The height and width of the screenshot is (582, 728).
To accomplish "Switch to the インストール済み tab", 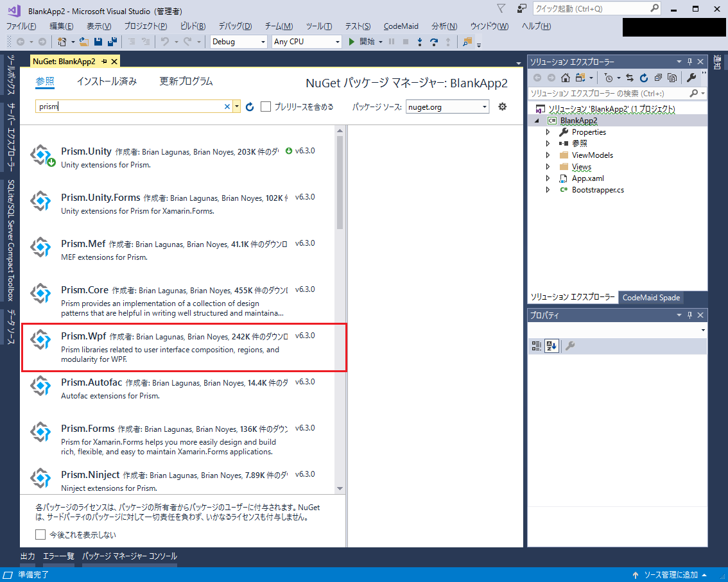I will point(107,81).
